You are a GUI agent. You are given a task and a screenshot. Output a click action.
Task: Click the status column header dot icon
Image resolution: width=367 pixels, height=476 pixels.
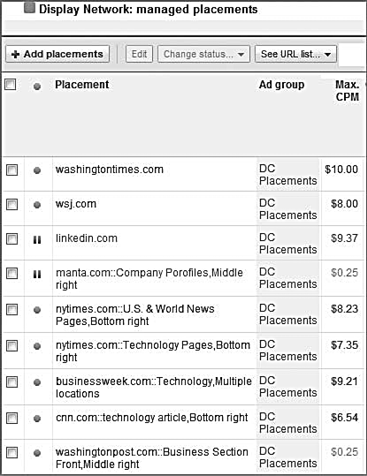(x=37, y=87)
